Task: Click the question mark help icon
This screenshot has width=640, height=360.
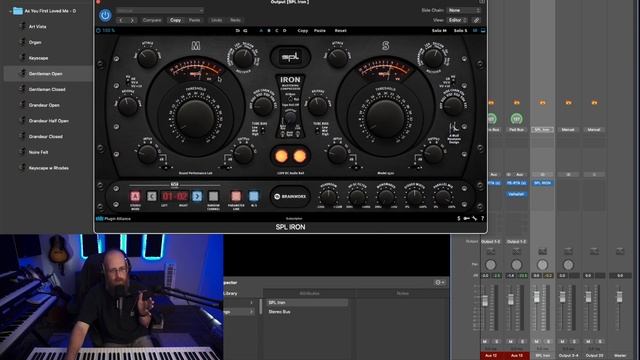Action: (482, 219)
